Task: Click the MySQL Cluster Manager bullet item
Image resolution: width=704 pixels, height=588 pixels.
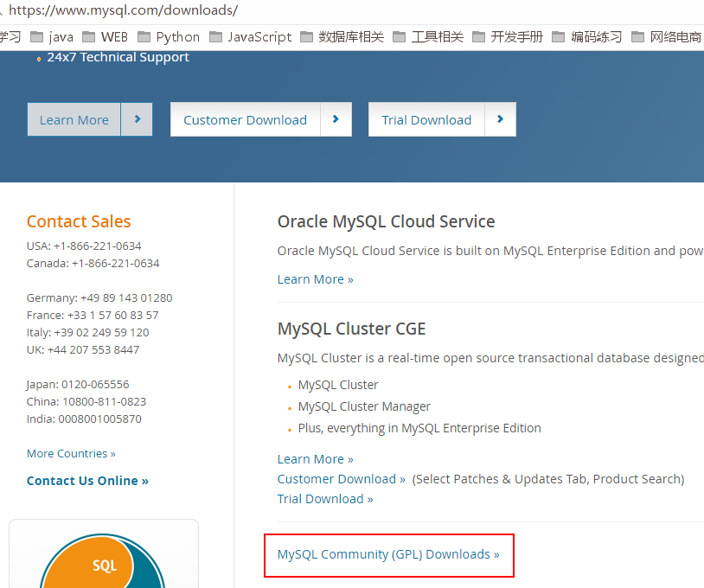Action: point(364,406)
